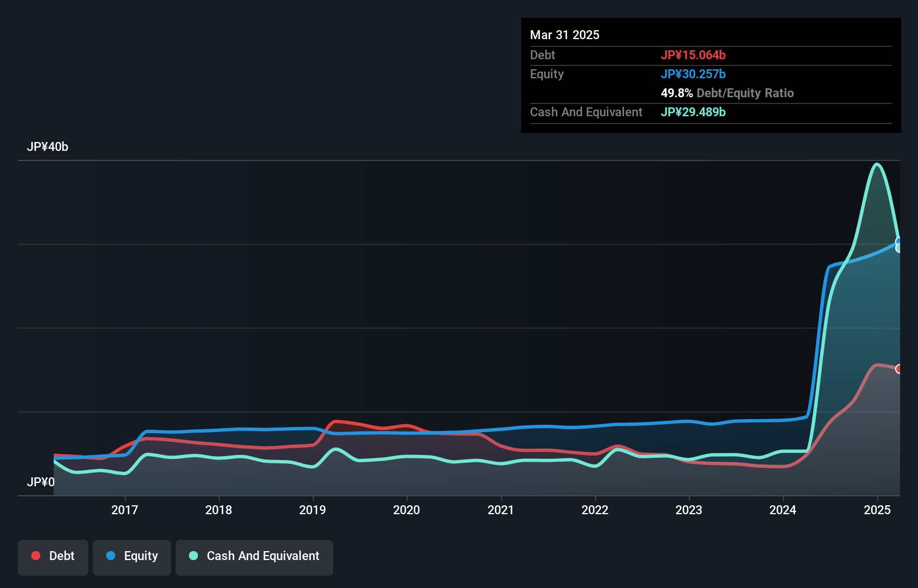Click the red Debt endpoint marker
The image size is (918, 588).
click(x=899, y=369)
